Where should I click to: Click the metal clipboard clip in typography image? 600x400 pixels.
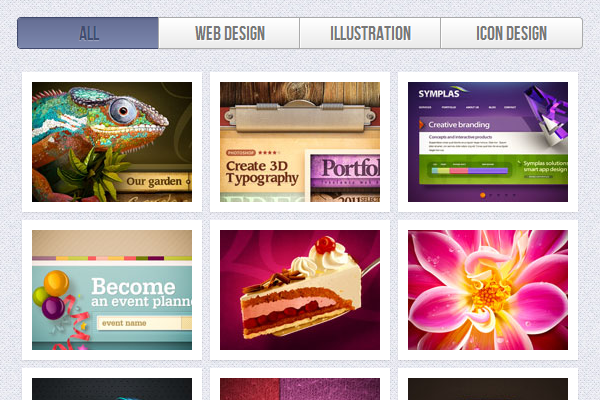click(300, 101)
